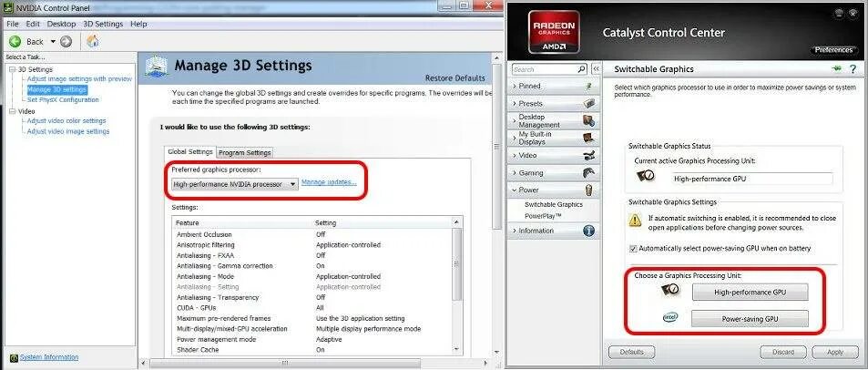Click Restore Defaults in NVIDIA panel
Image resolution: width=868 pixels, height=370 pixels.
(x=455, y=78)
